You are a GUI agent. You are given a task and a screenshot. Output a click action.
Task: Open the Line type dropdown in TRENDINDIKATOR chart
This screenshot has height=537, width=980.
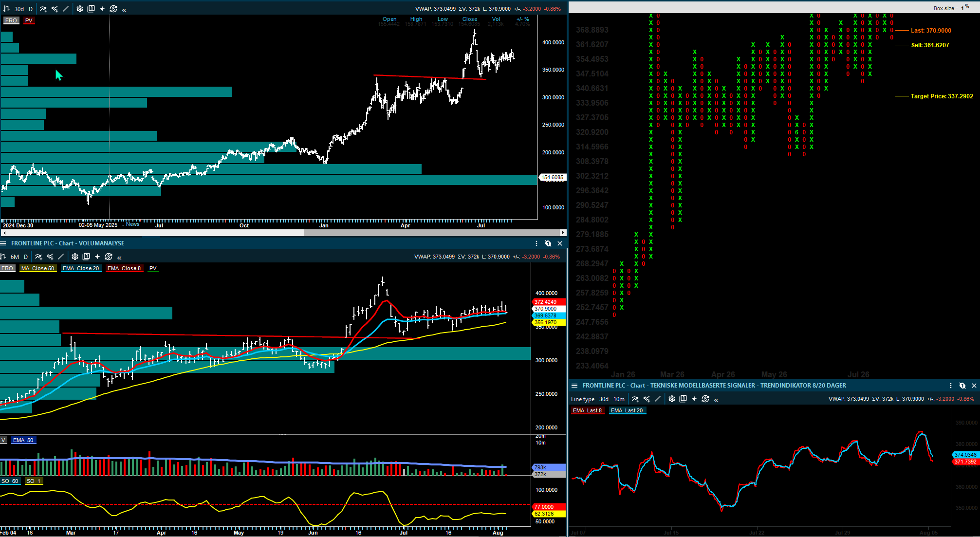(x=583, y=399)
